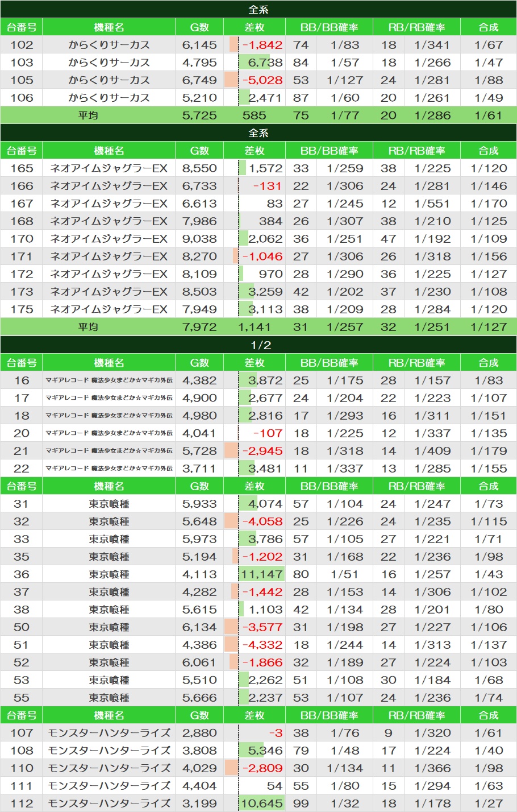Select game count 4,900 for machine 17
The image size is (517, 812).
click(199, 398)
